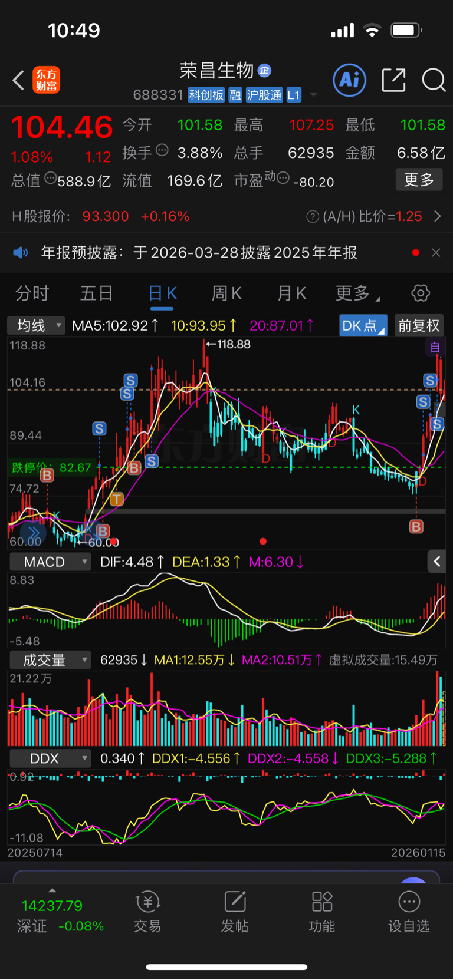Viewport: 453px width, 980px height.
Task: Open the search magnifier
Action: tap(434, 80)
